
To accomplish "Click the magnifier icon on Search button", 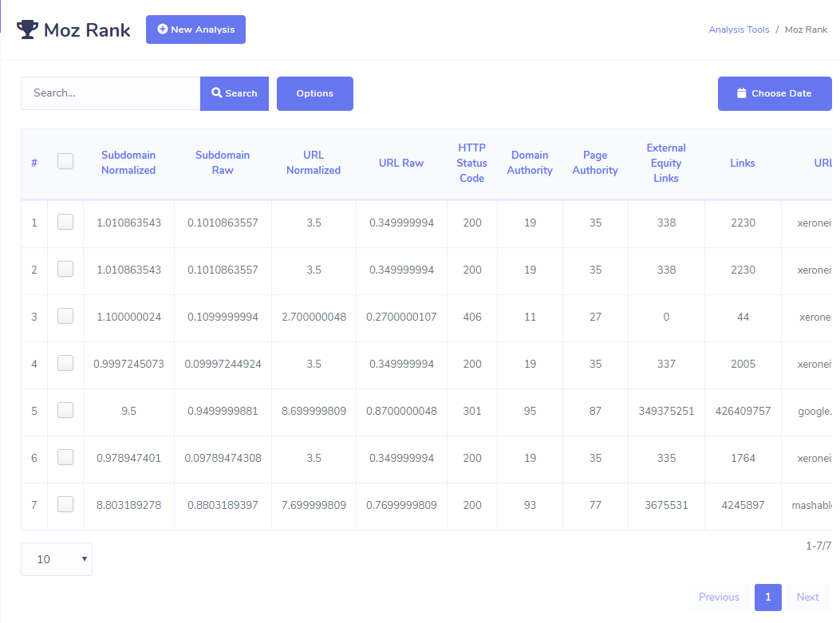I will click(216, 93).
